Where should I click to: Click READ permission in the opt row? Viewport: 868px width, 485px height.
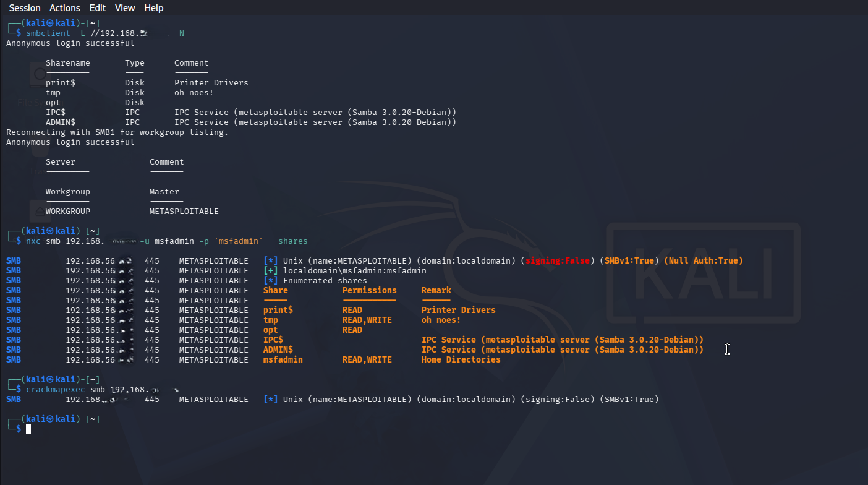352,330
